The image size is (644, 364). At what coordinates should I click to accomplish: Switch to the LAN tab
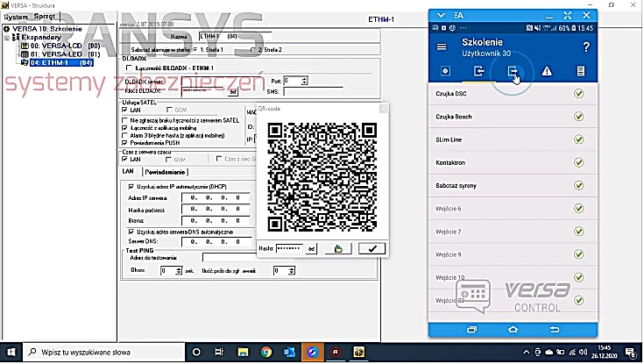[x=128, y=172]
